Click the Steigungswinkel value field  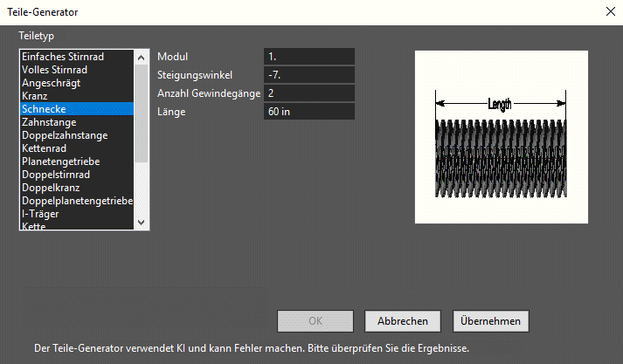pyautogui.click(x=309, y=74)
